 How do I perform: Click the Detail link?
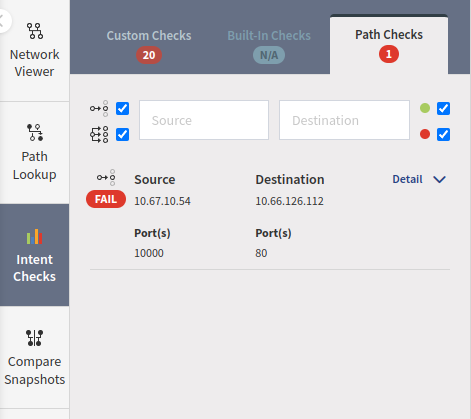407,179
